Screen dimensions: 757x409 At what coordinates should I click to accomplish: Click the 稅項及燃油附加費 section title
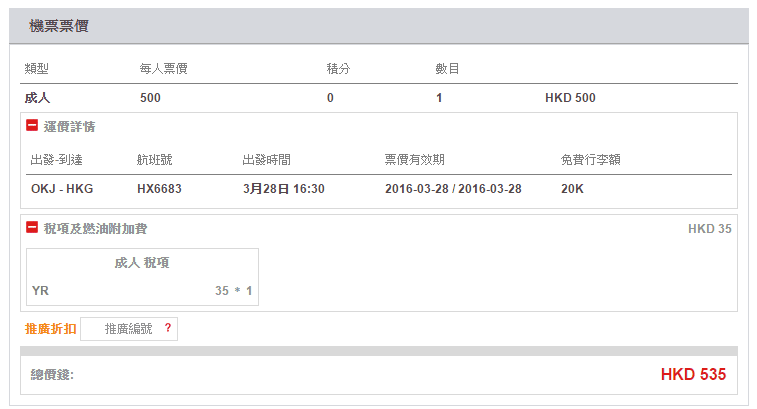(95, 229)
